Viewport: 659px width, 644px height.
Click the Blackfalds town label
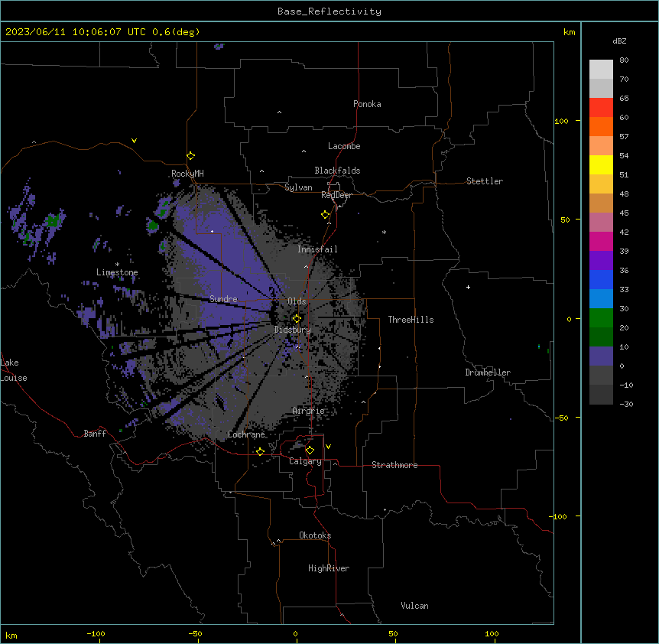[x=337, y=171]
